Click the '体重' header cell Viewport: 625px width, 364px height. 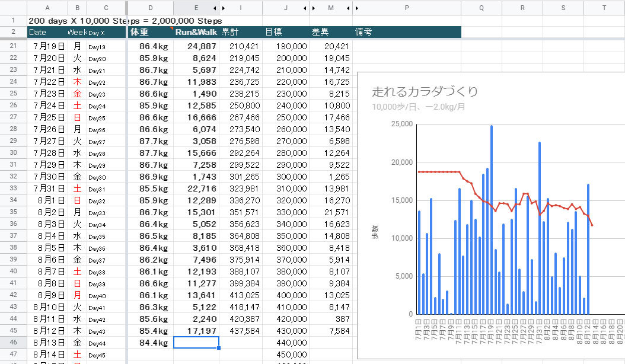click(150, 32)
